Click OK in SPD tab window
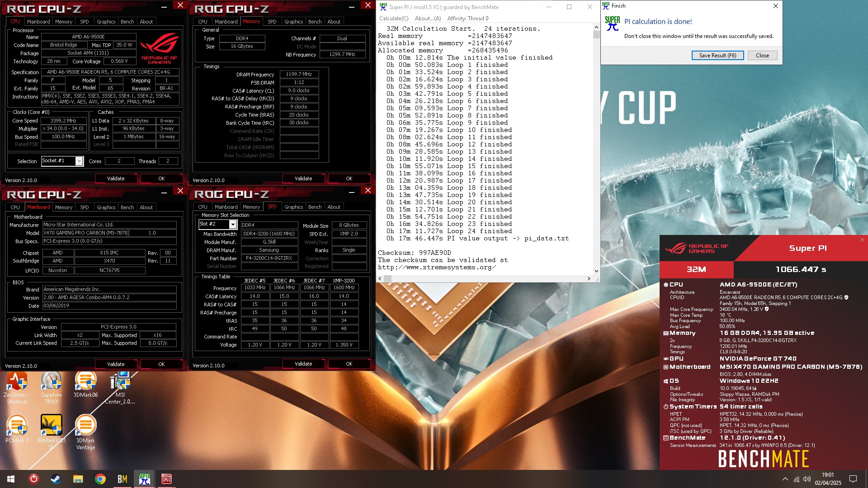The image size is (868, 488). (349, 364)
